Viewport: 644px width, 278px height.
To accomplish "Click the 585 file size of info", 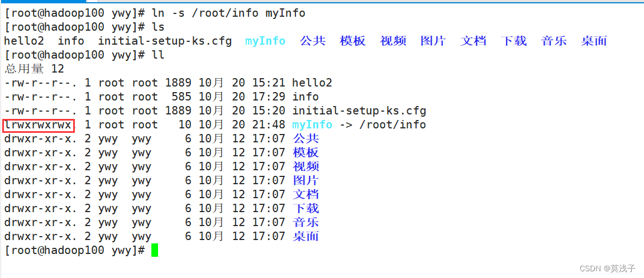I will (182, 97).
